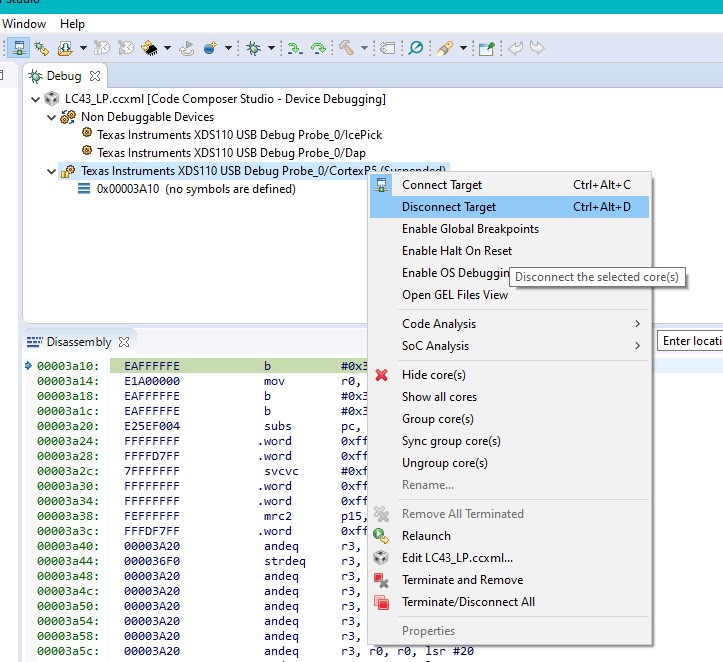Select the Non Debuggable Devices item
723x662 pixels.
point(148,117)
